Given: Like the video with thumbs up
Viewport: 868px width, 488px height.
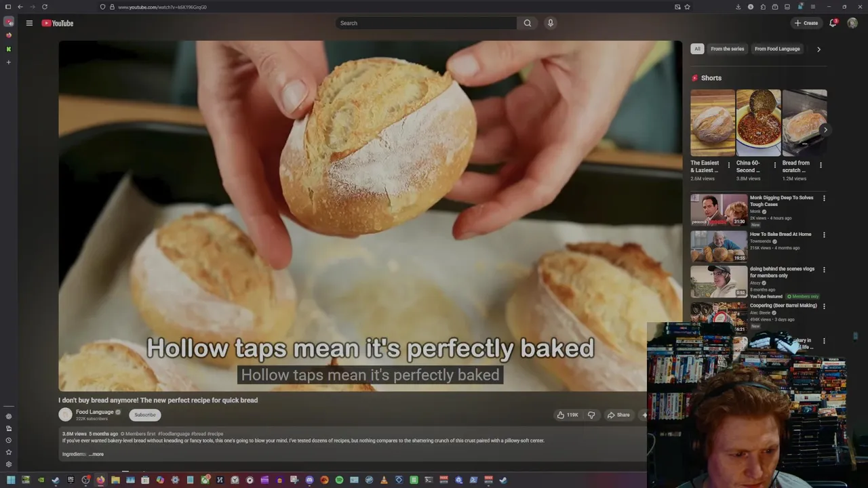Looking at the screenshot, I should click(568, 415).
